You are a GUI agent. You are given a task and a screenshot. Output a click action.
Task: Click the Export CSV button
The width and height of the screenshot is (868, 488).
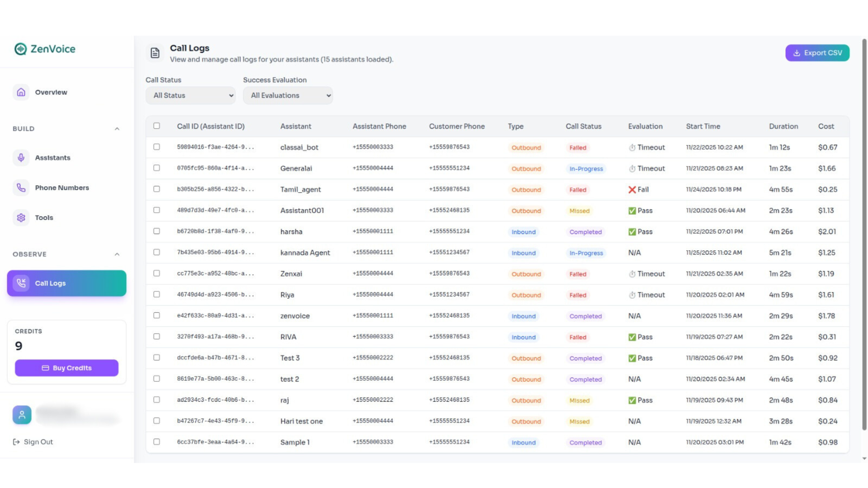817,53
